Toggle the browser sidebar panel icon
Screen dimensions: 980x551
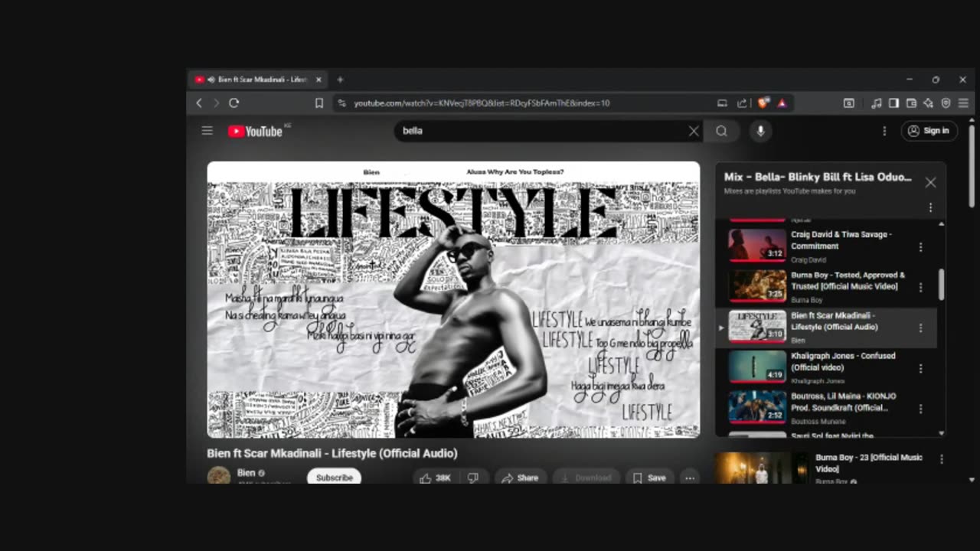(x=893, y=103)
